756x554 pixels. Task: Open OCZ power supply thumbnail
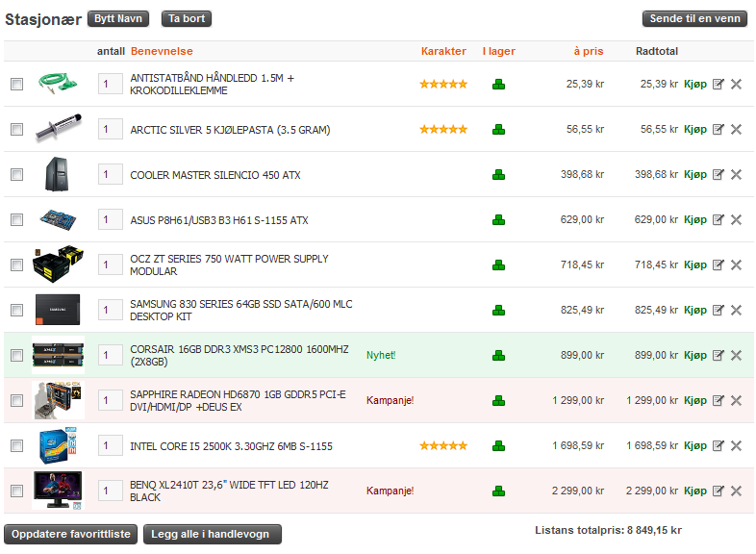tap(58, 264)
